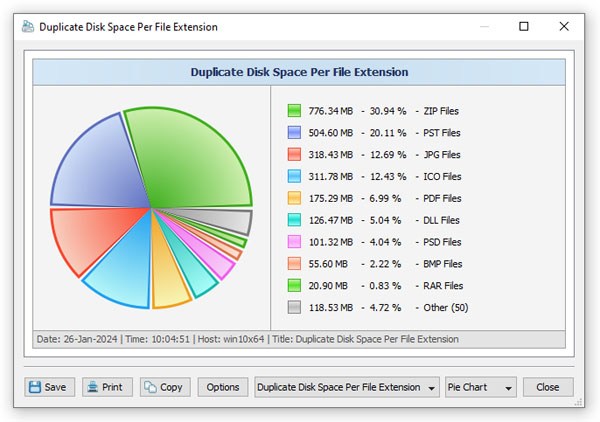Click the '175.29 MB' value
Image resolution: width=600 pixels, height=422 pixels.
(331, 198)
